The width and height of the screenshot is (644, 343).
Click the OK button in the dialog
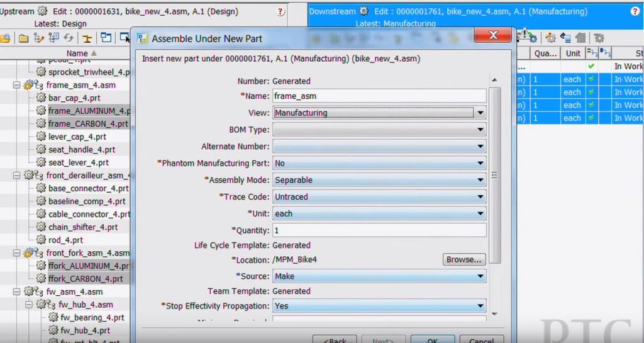tap(433, 340)
